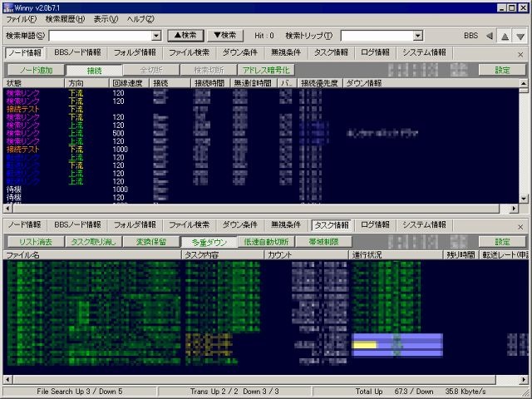Select upper pane 無視条件 tab
This screenshot has width=532, height=399.
(286, 52)
